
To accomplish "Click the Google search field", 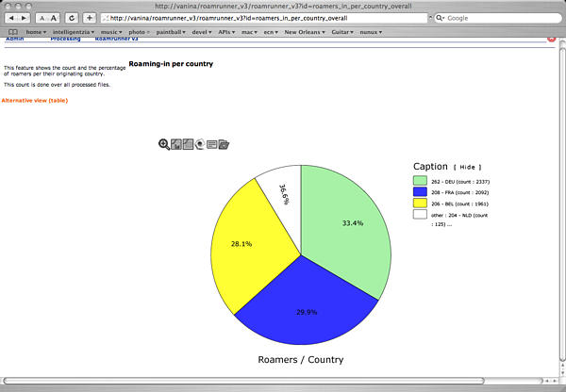I will pyautogui.click(x=500, y=18).
